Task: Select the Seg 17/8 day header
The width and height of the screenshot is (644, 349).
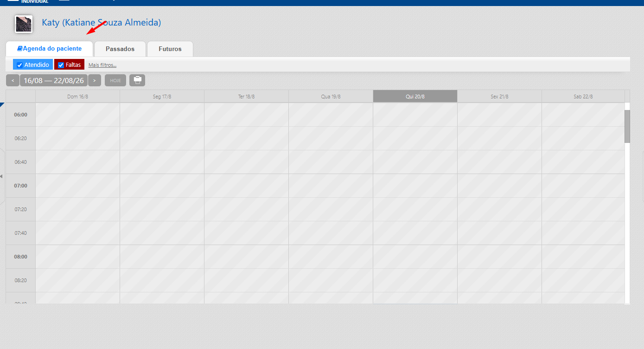Action: [162, 96]
